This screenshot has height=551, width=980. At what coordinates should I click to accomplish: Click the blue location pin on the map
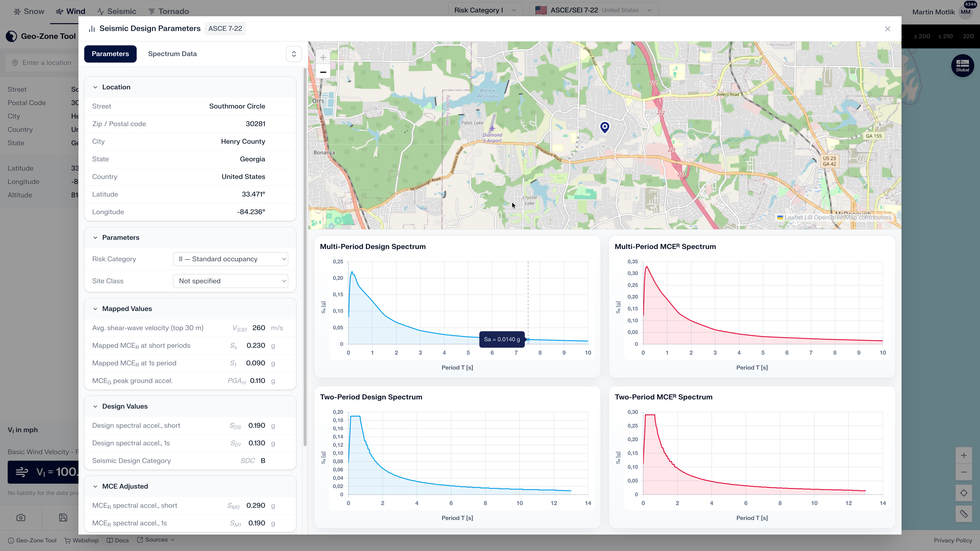[x=604, y=127]
